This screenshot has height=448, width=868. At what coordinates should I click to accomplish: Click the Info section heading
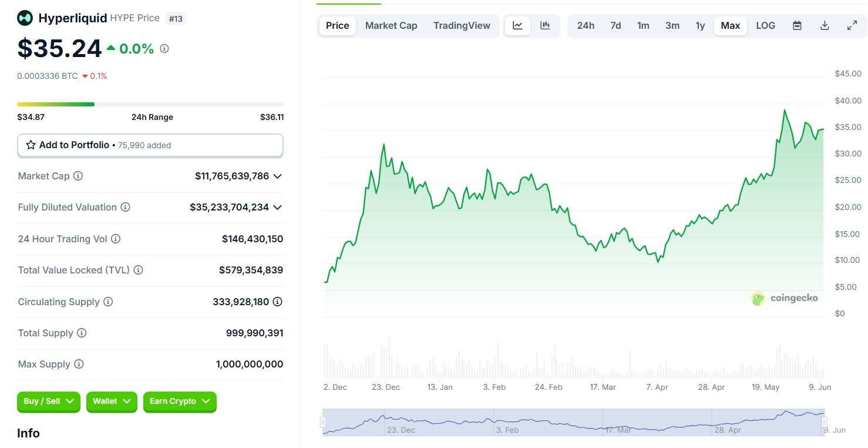[28, 433]
